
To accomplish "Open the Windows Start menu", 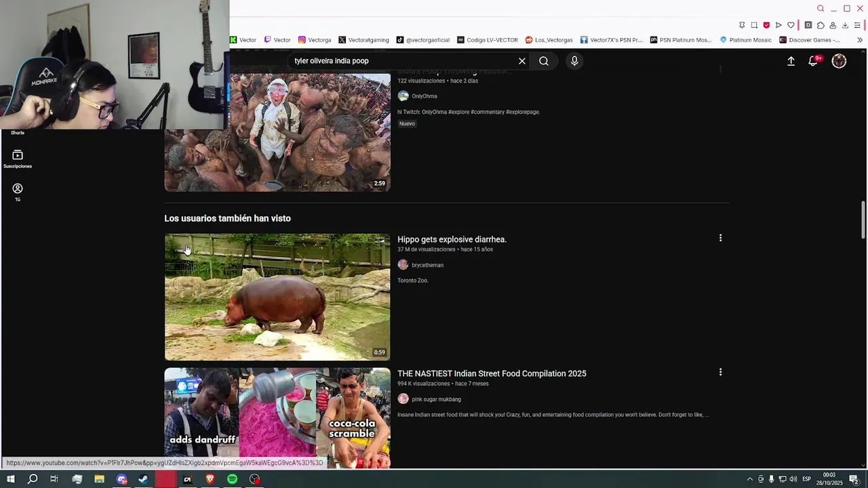I will pyautogui.click(x=11, y=479).
